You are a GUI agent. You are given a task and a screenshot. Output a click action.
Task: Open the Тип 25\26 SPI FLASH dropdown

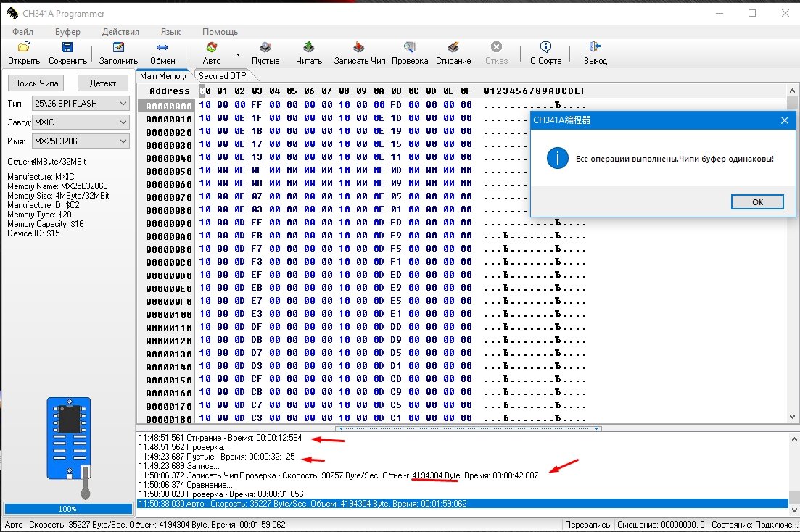tap(81, 104)
